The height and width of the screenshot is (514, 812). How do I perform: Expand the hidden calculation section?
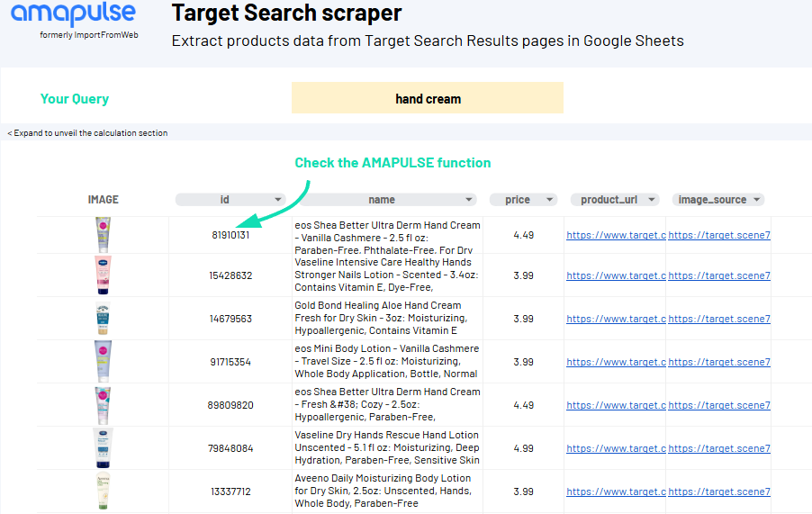click(x=87, y=133)
